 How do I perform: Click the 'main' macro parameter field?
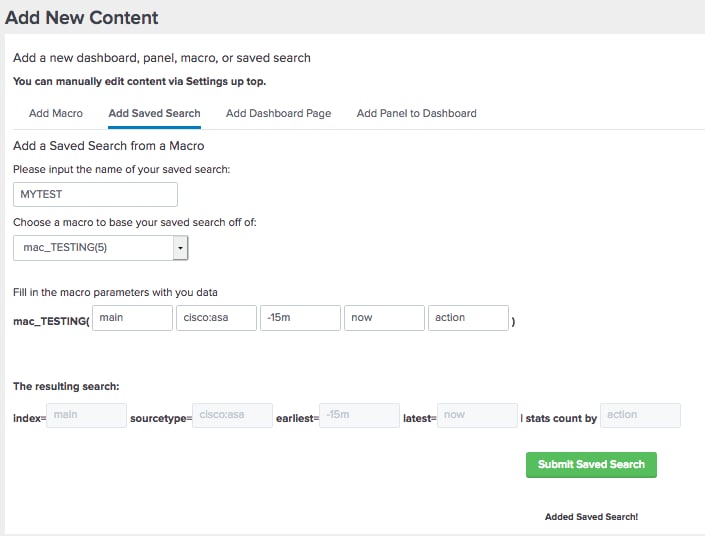point(132,318)
